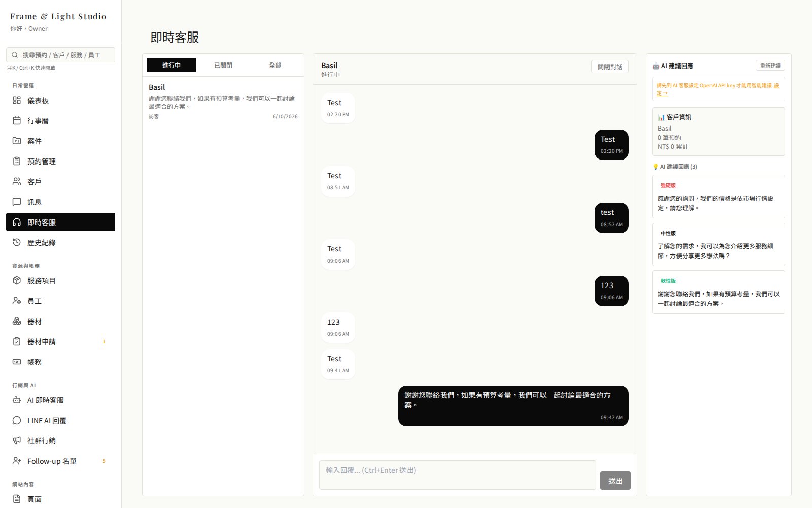
Task: Switch to the 全部 tab
Action: 275,65
